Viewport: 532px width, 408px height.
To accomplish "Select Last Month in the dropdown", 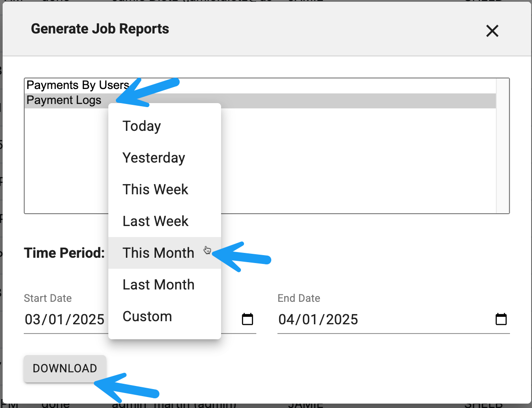I will click(158, 285).
